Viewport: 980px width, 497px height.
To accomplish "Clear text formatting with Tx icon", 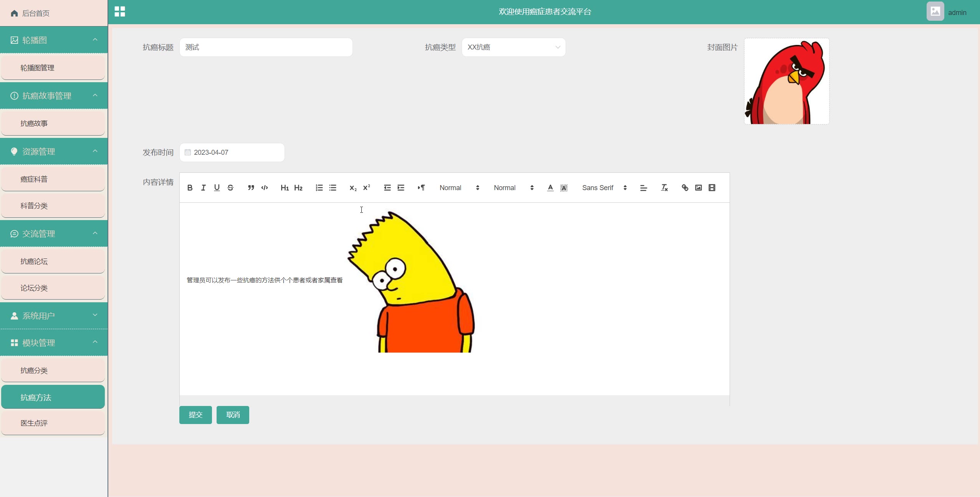I will tap(664, 188).
